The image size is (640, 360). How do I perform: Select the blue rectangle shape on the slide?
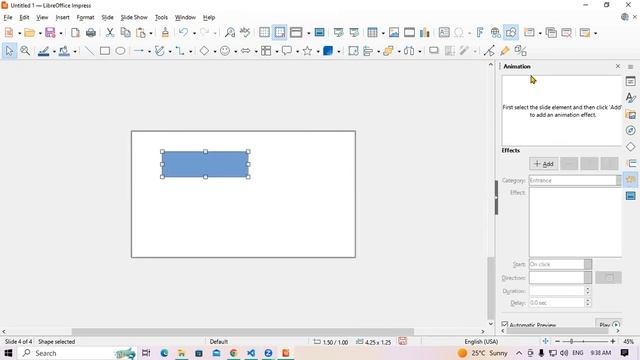(205, 164)
